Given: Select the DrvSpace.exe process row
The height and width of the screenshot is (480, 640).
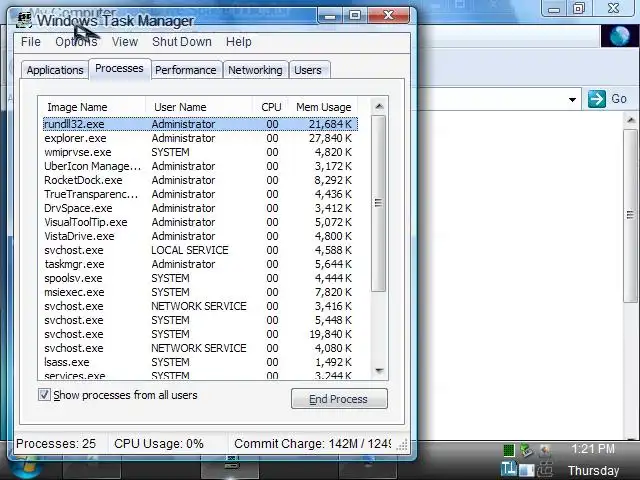Looking at the screenshot, I should [200, 208].
